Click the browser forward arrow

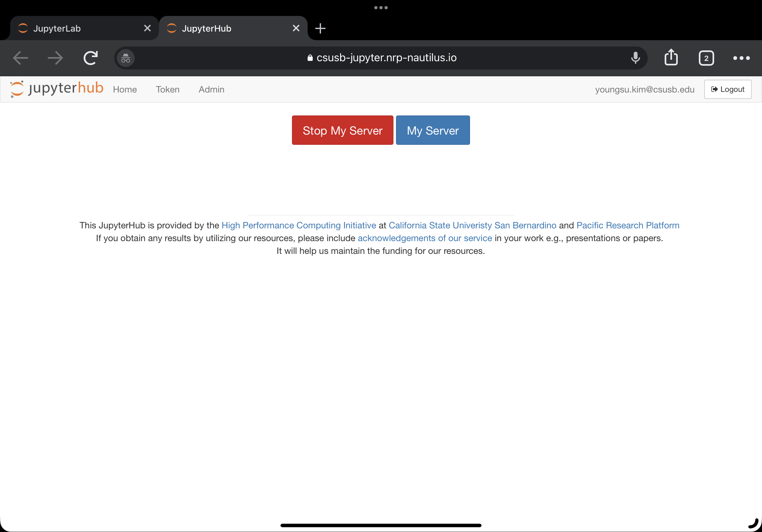point(55,58)
